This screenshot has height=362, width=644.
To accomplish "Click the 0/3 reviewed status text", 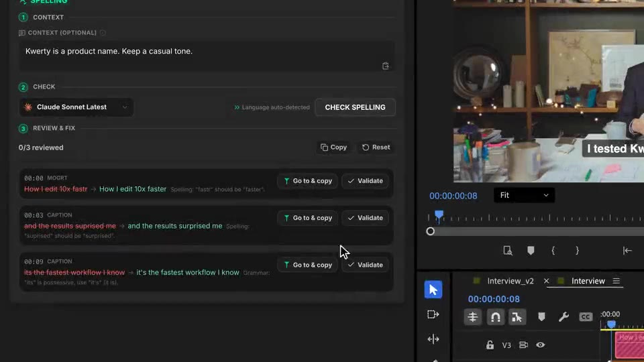I will (x=41, y=147).
